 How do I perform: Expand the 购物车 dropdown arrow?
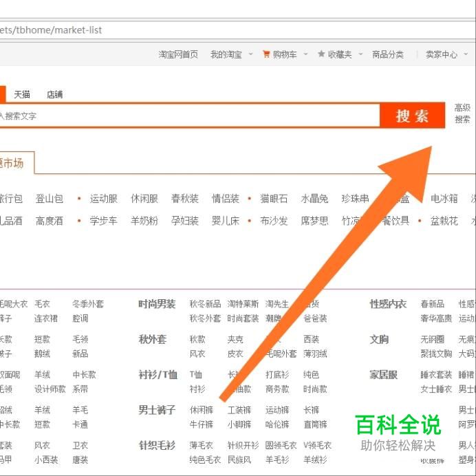pos(305,54)
